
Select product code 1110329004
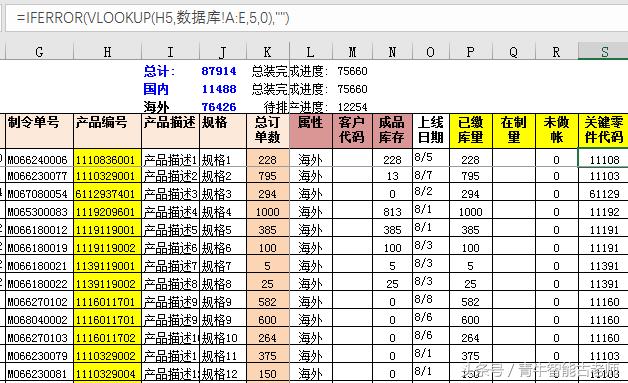pyautogui.click(x=107, y=372)
